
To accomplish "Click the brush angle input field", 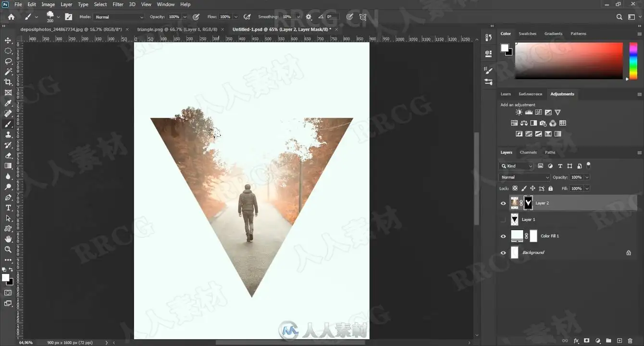I will (334, 17).
